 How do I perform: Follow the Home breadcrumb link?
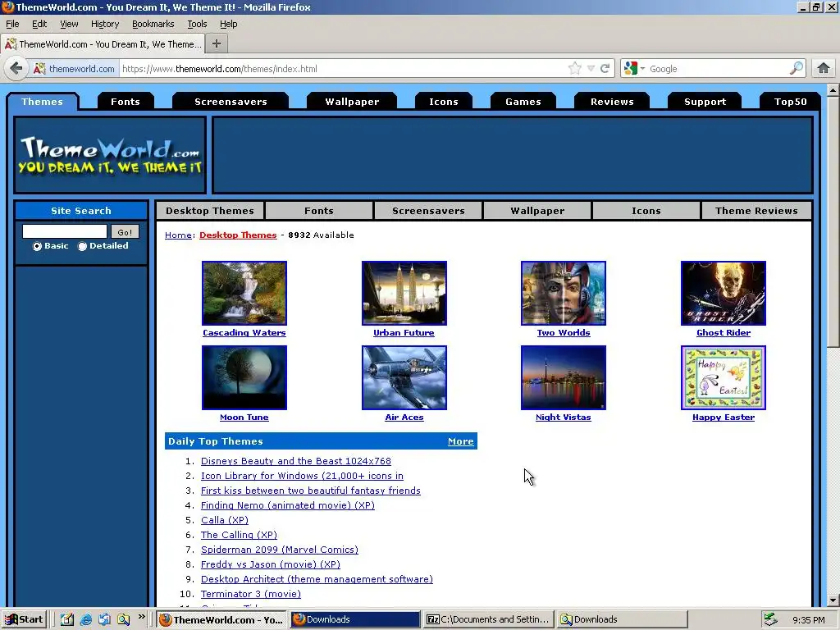pyautogui.click(x=178, y=235)
